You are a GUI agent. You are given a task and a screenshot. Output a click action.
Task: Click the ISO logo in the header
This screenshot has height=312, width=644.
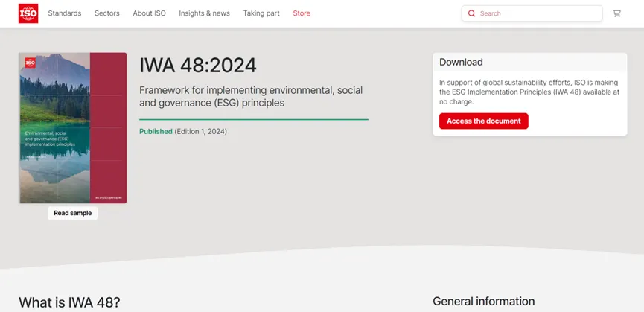coord(28,13)
